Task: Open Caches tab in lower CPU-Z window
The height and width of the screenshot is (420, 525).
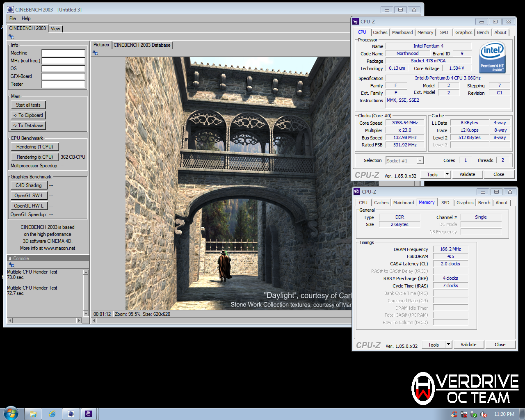Action: pyautogui.click(x=381, y=203)
